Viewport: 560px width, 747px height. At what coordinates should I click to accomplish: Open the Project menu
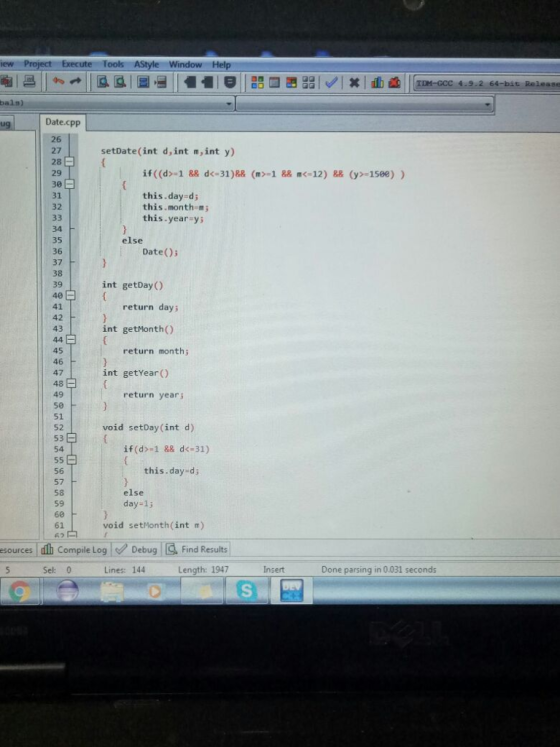point(38,64)
